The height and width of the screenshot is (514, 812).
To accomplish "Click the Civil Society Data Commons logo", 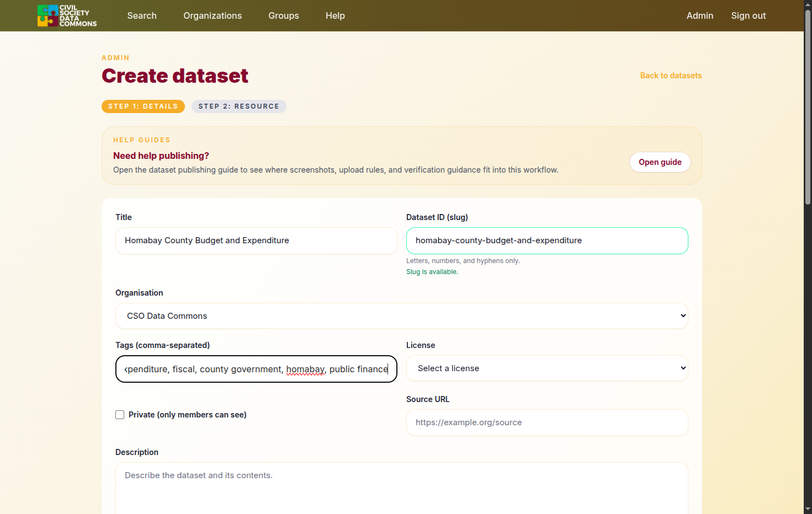I will coord(67,15).
